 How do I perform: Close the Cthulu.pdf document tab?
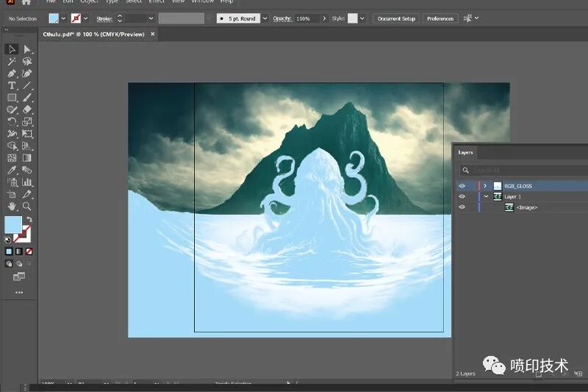pos(153,34)
